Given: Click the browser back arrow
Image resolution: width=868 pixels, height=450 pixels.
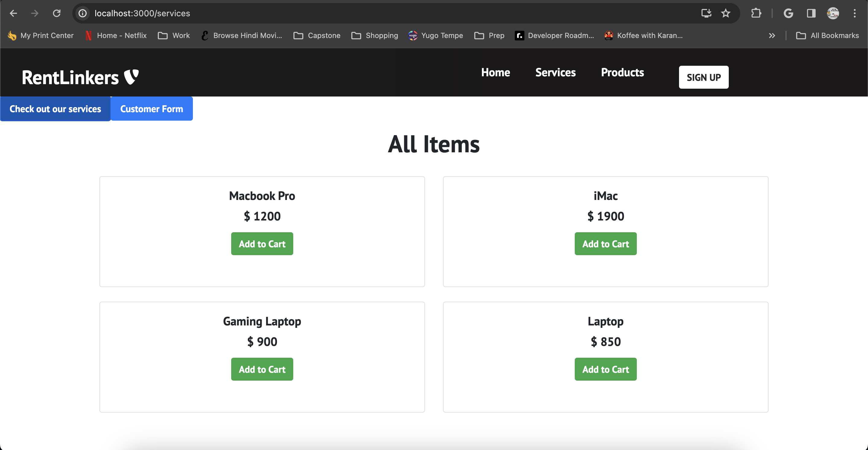Looking at the screenshot, I should click(13, 13).
